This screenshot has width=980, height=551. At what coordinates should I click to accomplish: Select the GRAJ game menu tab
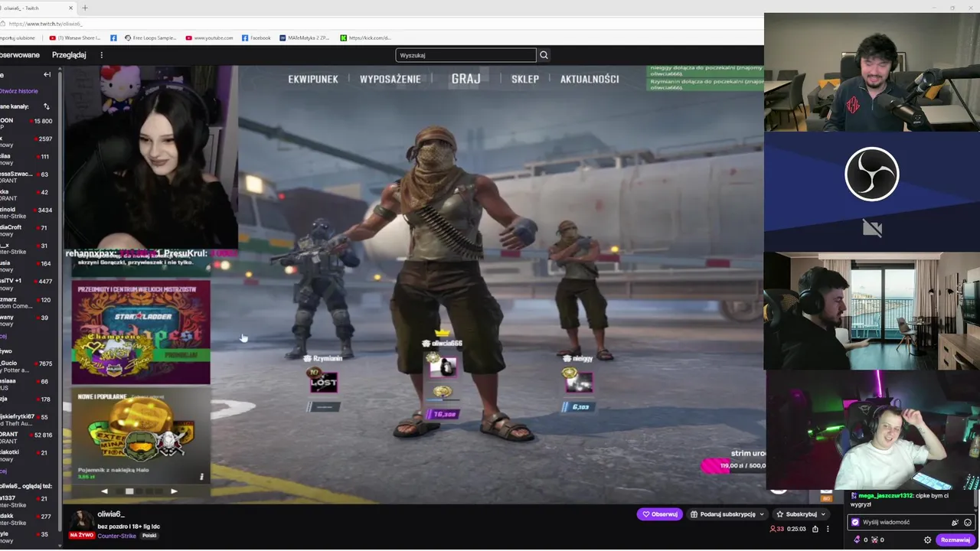coord(465,79)
